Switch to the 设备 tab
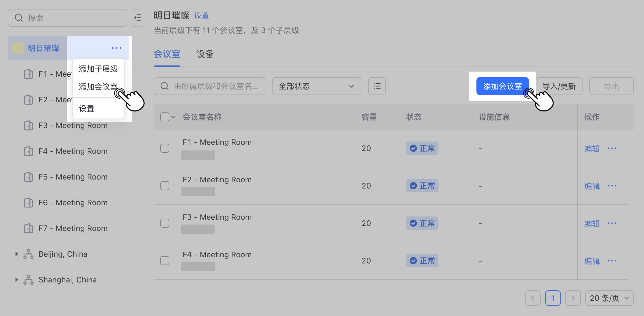The image size is (644, 316). [x=205, y=54]
